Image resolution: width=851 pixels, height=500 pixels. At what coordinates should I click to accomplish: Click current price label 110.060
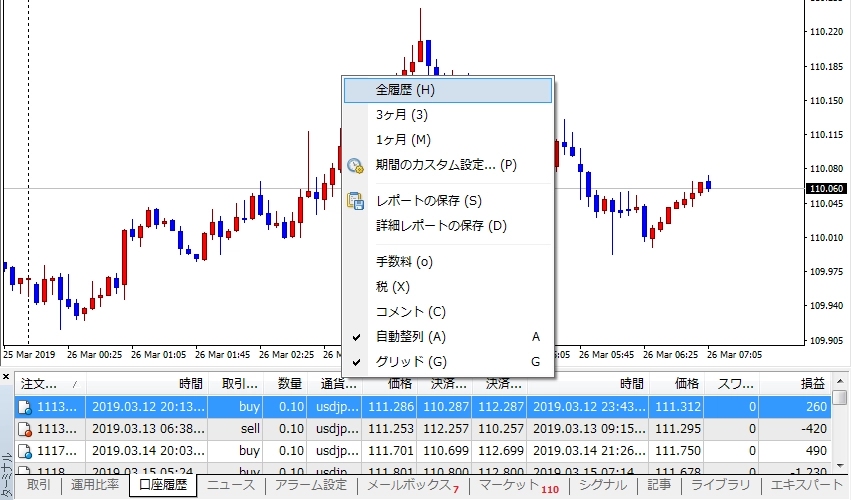click(826, 188)
